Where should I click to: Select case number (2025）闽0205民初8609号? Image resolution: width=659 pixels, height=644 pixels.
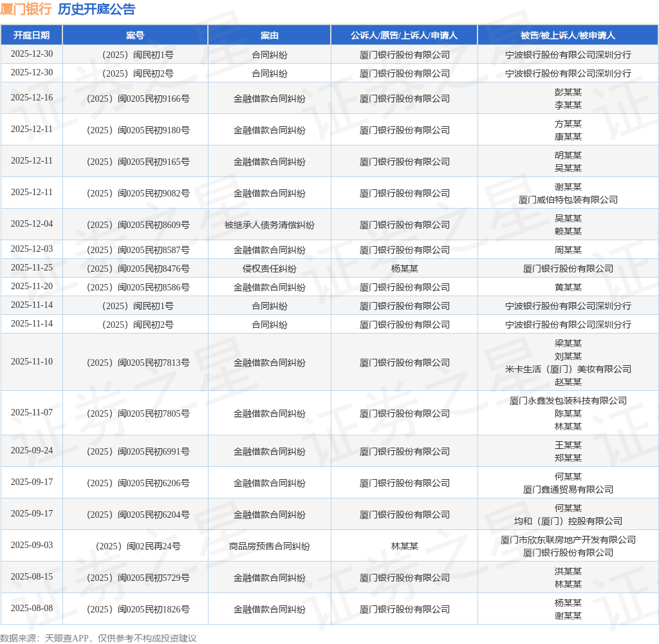(x=138, y=225)
